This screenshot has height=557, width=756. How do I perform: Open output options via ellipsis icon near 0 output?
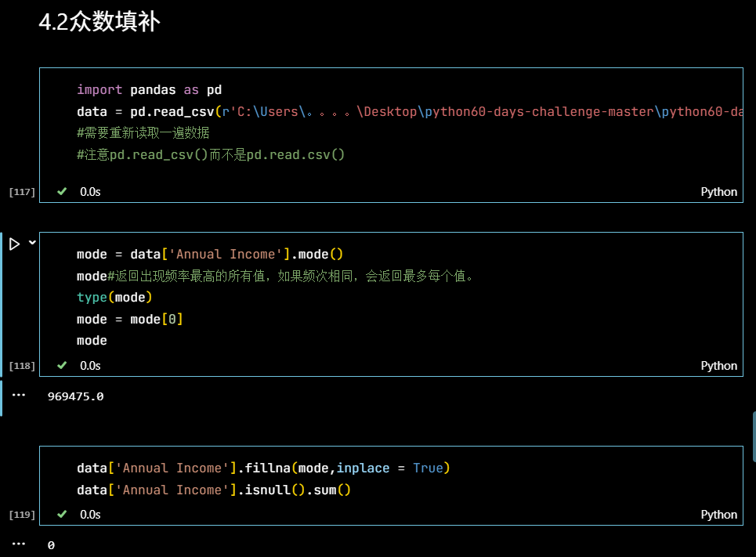pos(19,543)
